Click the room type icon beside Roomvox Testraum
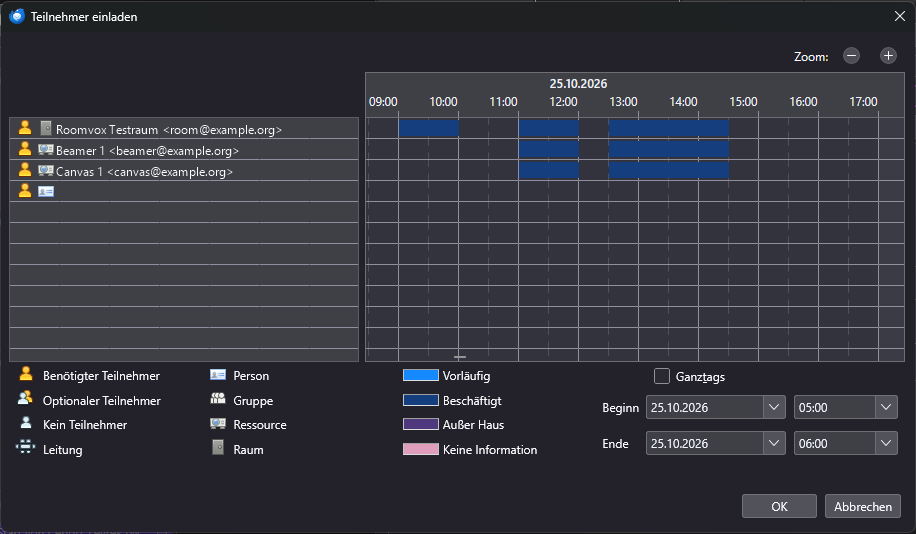Screen dimensions: 916x534 (46, 128)
